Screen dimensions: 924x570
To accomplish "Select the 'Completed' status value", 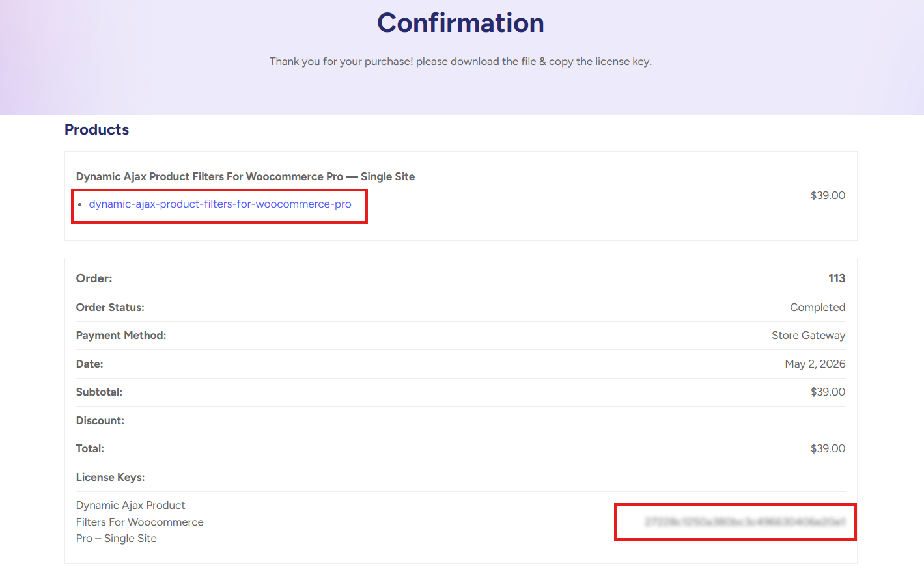I will coord(818,307).
